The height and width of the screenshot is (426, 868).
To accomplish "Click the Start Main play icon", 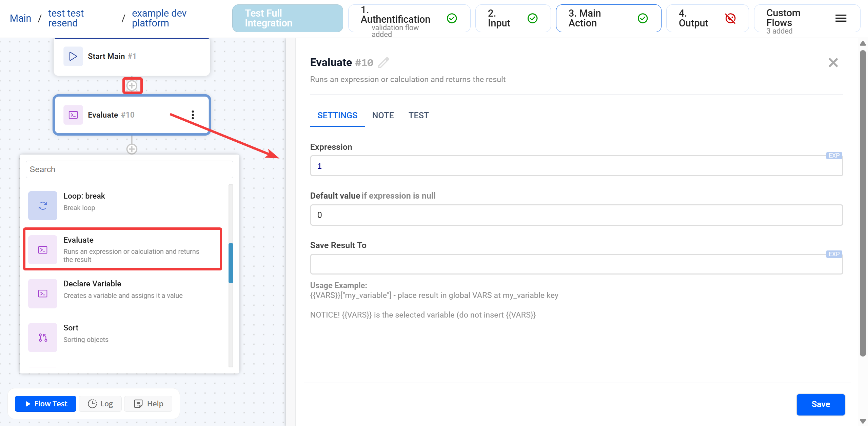I will point(73,56).
